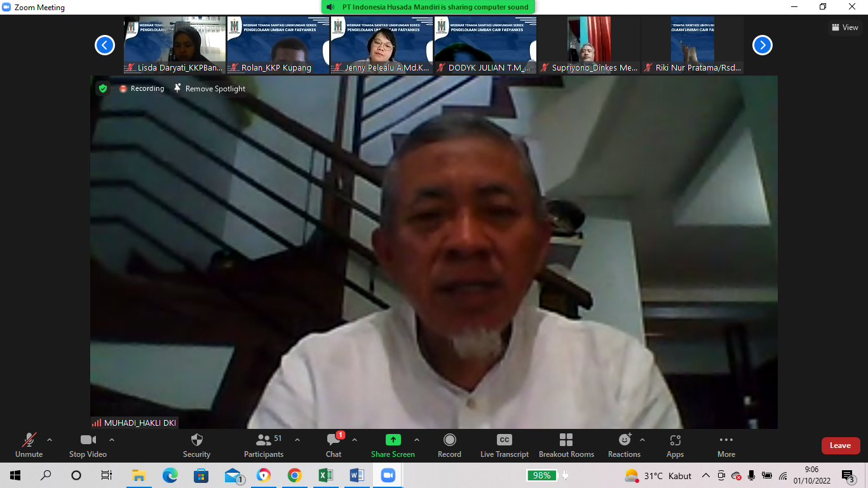
Task: Click the green encryption shield icon
Action: 103,88
